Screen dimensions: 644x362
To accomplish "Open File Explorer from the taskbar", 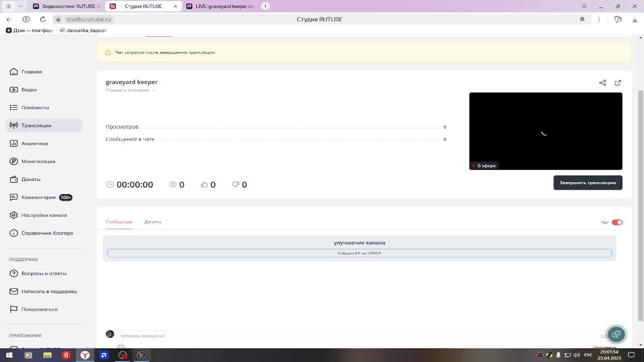I will 47,355.
